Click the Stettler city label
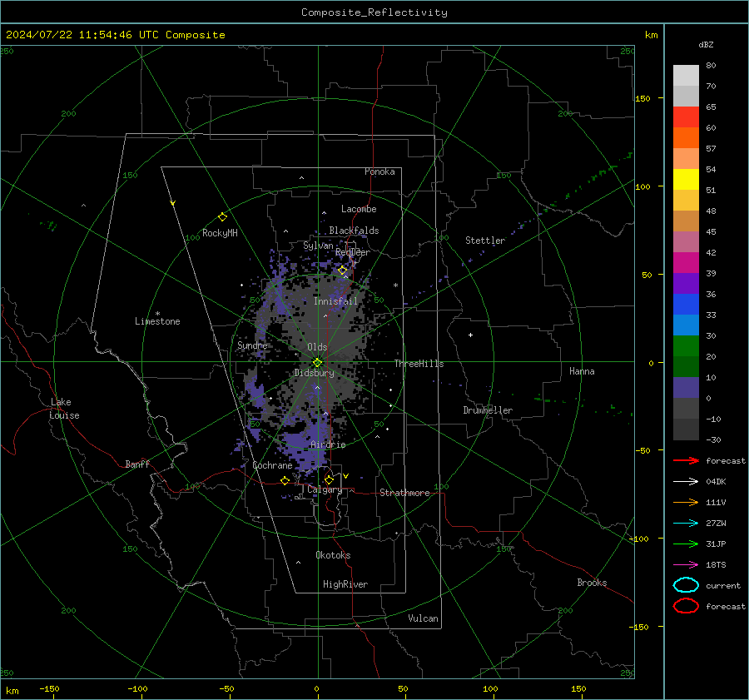The height and width of the screenshot is (700, 749). (485, 241)
